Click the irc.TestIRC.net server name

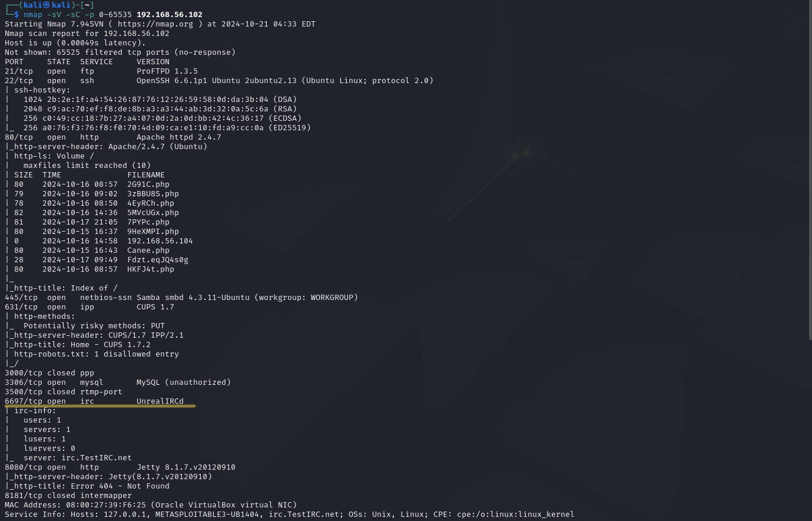[x=97, y=458]
